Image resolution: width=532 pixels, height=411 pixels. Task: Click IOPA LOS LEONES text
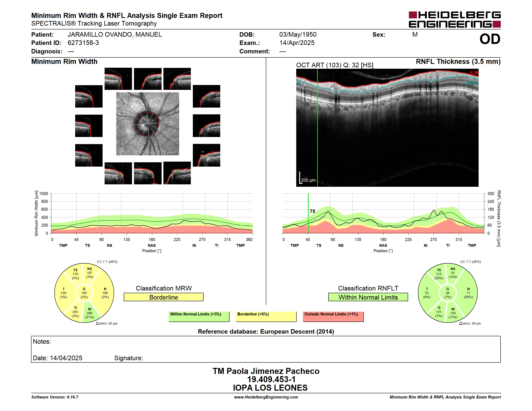pos(270,388)
